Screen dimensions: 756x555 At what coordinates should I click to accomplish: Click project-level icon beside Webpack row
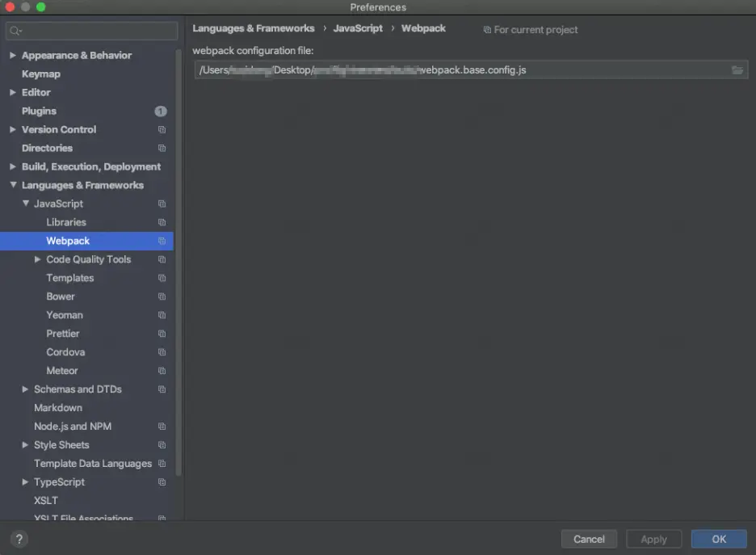pyautogui.click(x=162, y=241)
